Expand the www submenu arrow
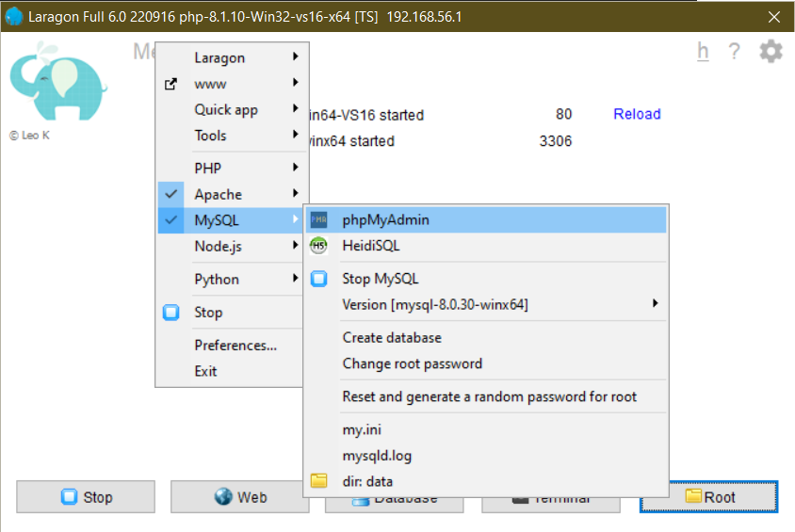Screen dimensions: 795x532 coord(295,82)
